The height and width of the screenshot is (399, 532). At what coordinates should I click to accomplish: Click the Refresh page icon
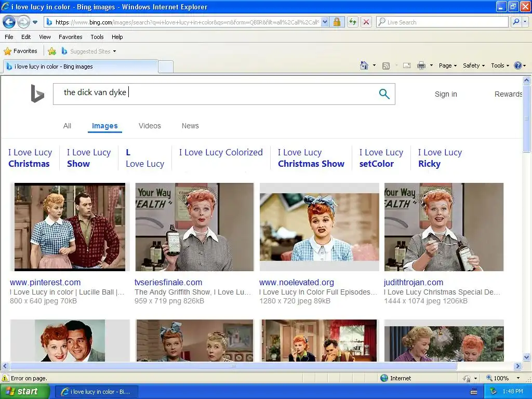click(x=353, y=22)
